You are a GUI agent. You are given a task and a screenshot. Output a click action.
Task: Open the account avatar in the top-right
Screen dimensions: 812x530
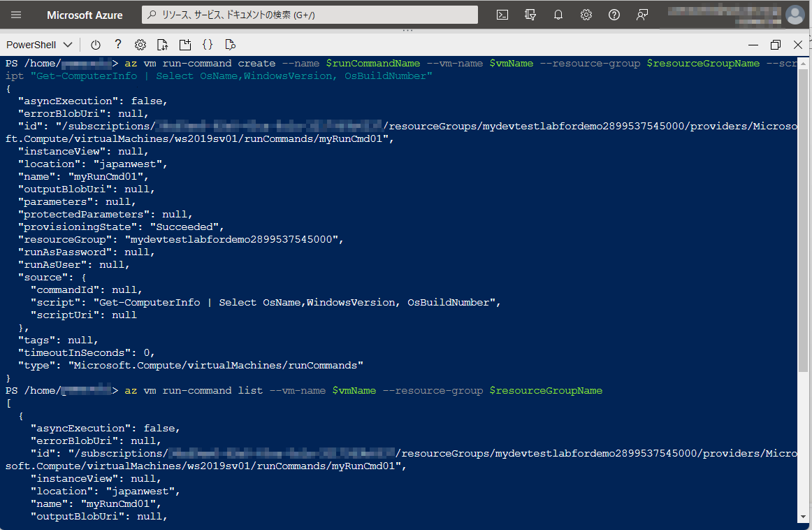[795, 14]
